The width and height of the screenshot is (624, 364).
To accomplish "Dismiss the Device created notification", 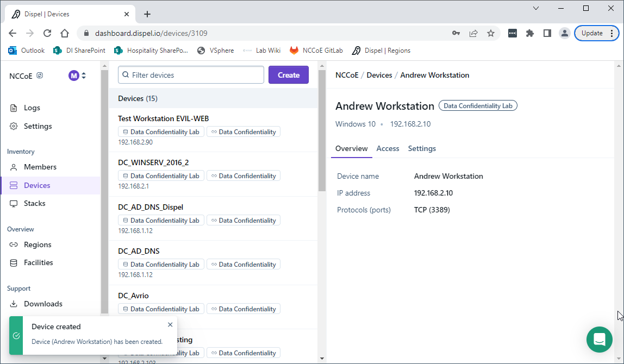I will (x=170, y=325).
